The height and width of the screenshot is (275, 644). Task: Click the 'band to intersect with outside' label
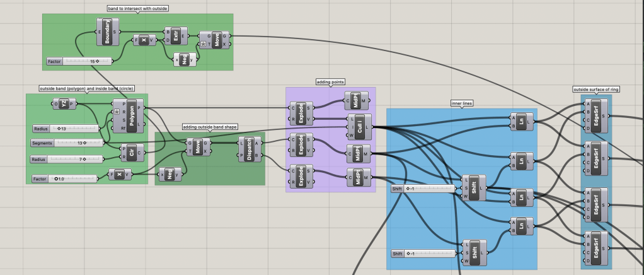click(x=138, y=8)
